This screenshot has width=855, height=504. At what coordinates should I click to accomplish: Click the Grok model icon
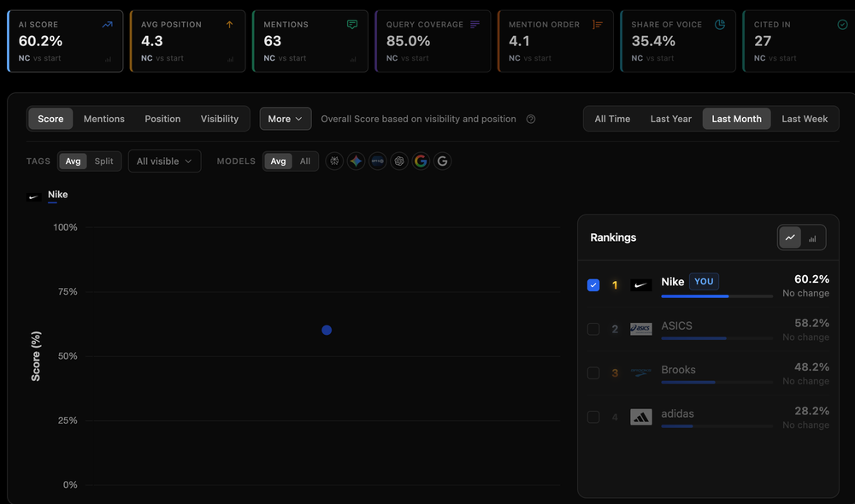click(334, 161)
